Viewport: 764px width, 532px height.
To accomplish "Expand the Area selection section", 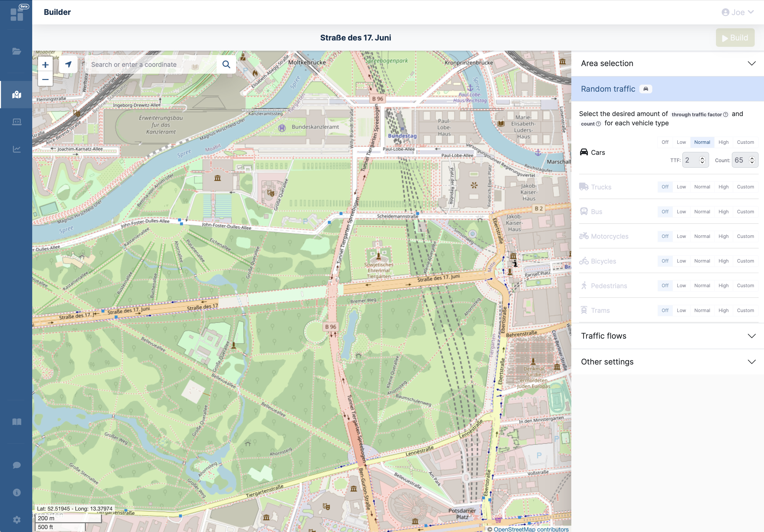I will (x=667, y=63).
